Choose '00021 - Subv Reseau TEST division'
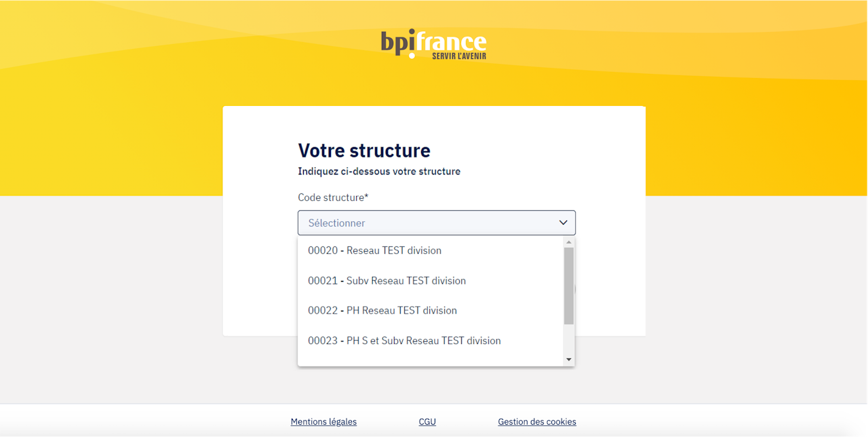 tap(387, 280)
